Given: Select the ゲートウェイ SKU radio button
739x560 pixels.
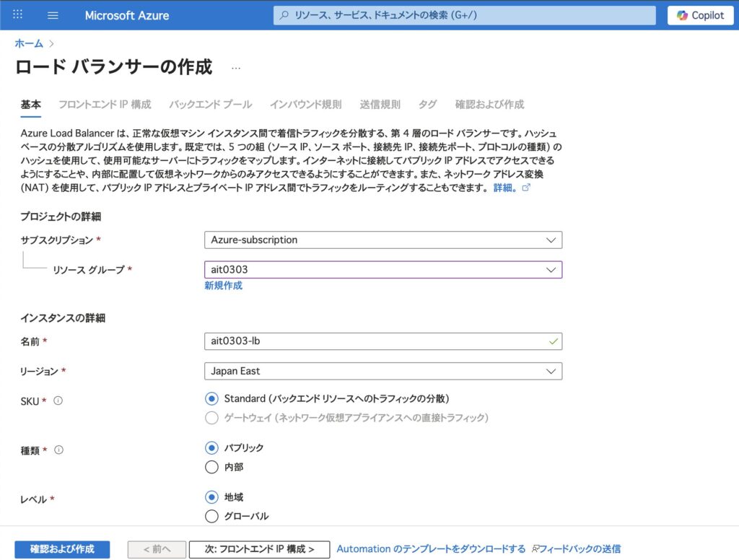Looking at the screenshot, I should click(x=211, y=418).
